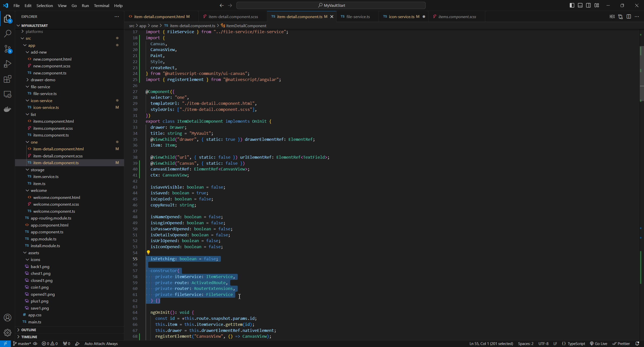Click Go Live in the status bar
644x347 pixels.
pos(599,343)
